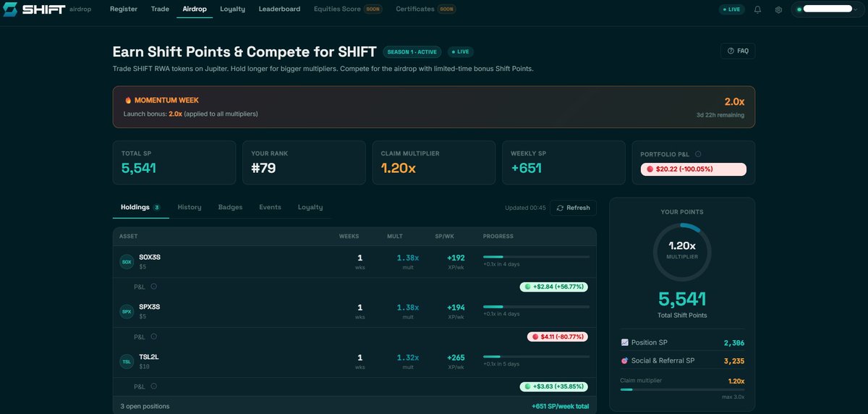
Task: Click the Updated 00:45 text
Action: click(525, 208)
